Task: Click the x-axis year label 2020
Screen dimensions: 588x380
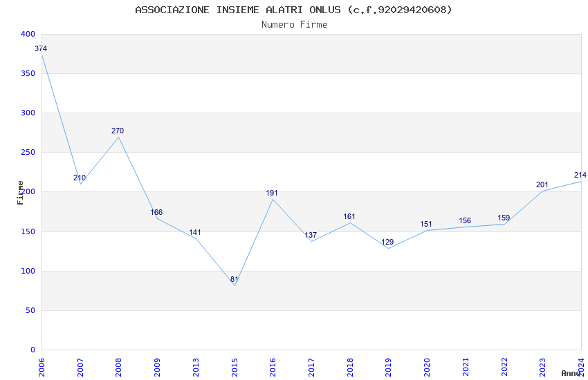Action: tap(427, 368)
